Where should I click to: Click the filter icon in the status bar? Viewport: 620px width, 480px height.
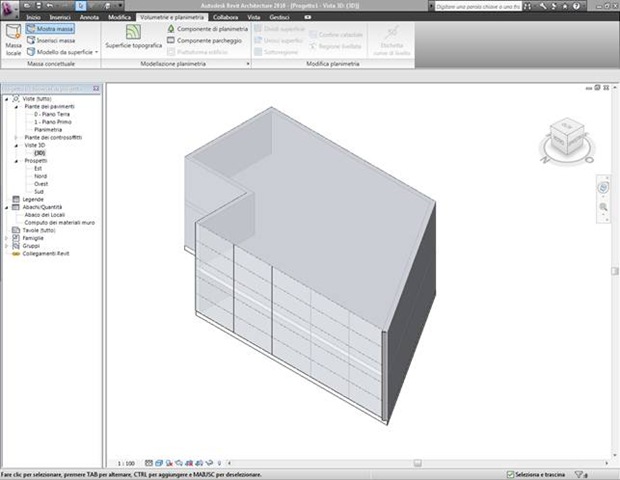coord(580,474)
